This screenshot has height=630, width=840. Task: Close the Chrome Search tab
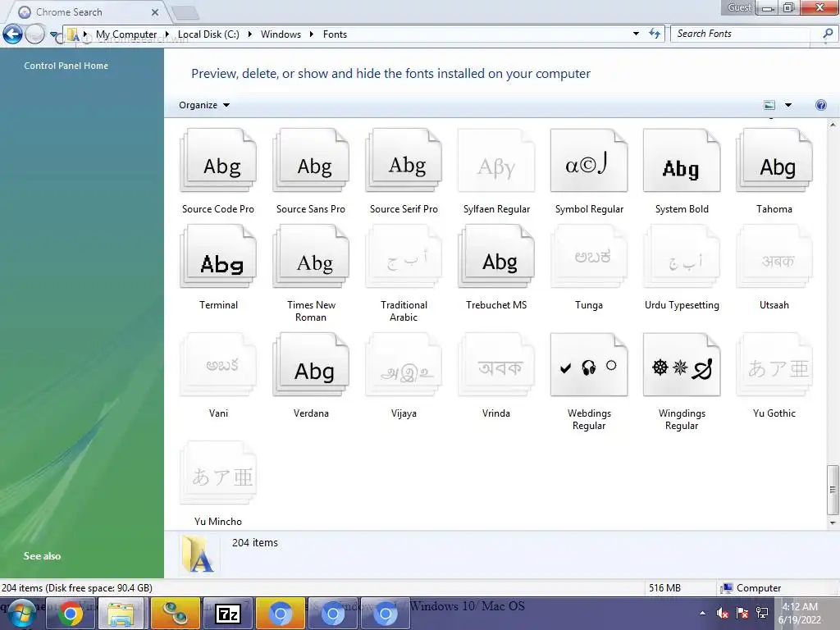155,12
